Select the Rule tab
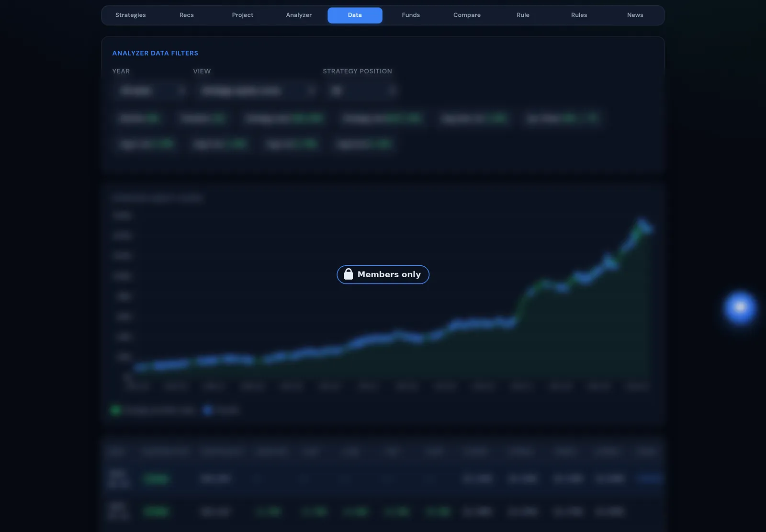Viewport: 766px width, 532px height. pos(523,15)
